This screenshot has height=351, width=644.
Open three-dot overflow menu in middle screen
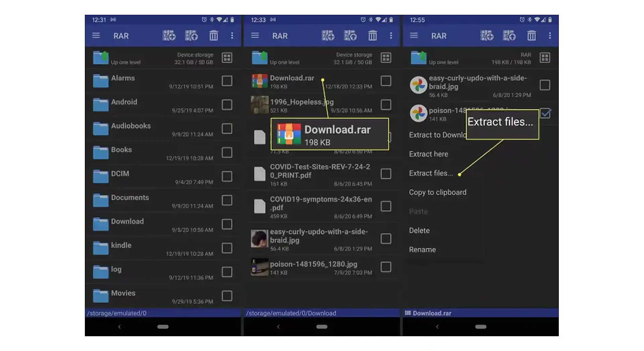tap(391, 35)
